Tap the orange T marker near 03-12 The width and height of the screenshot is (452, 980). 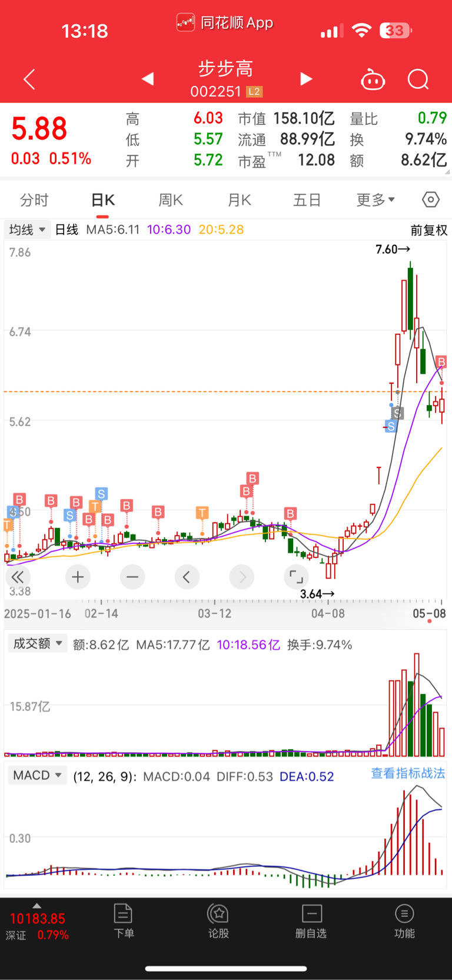202,513
